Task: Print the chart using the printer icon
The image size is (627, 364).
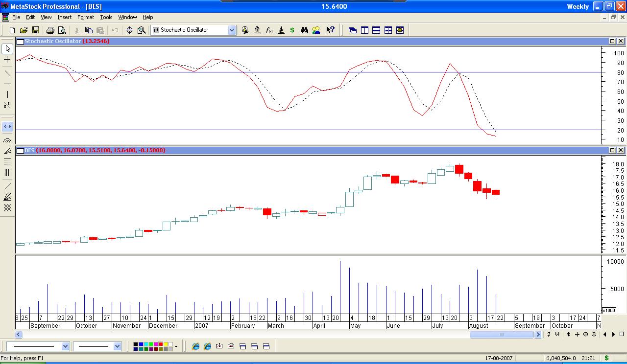Action: point(50,30)
